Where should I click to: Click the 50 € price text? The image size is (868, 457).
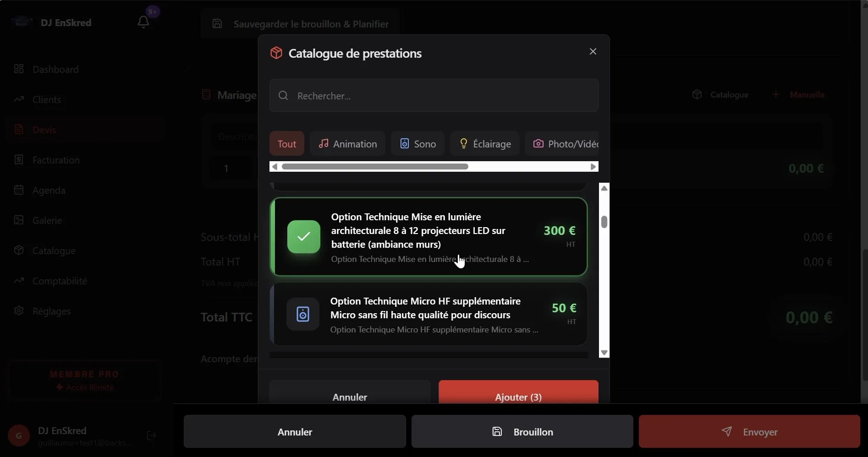[564, 308]
